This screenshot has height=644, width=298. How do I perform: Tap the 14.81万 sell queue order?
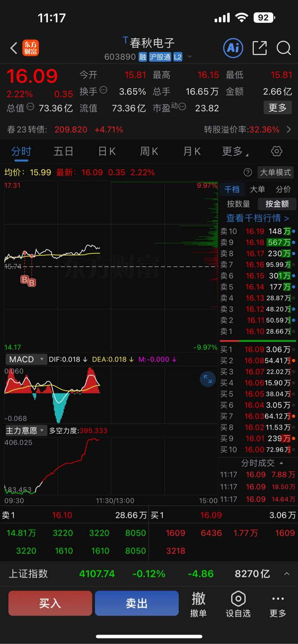pos(21,533)
